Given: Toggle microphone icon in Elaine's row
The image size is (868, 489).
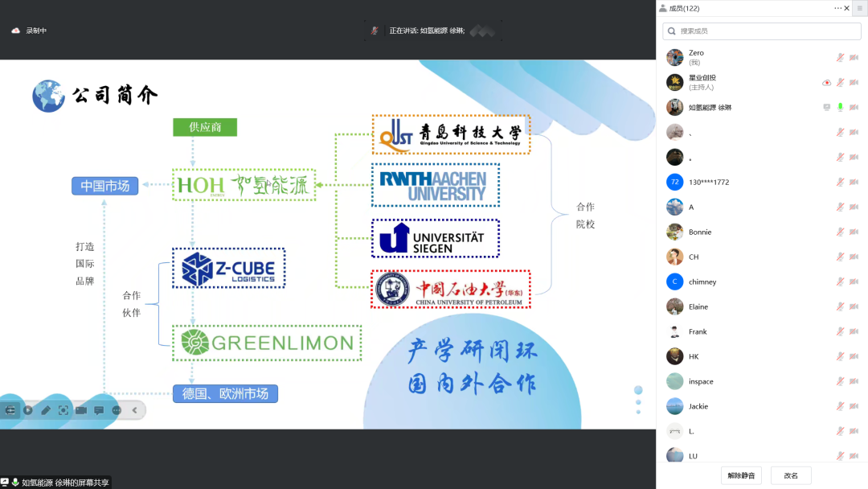Looking at the screenshot, I should click(841, 306).
